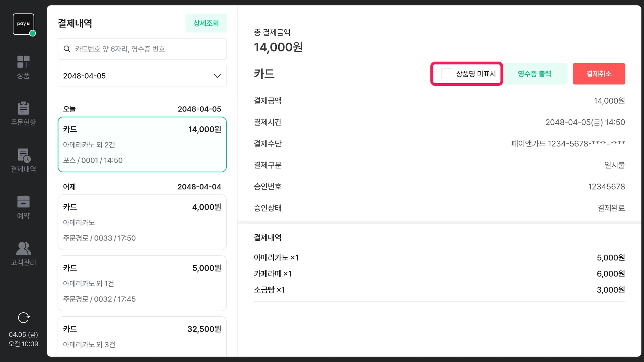Screen dimensions: 644x362
Task: Check the 상품명 미표시 checkbox
Action: point(447,74)
